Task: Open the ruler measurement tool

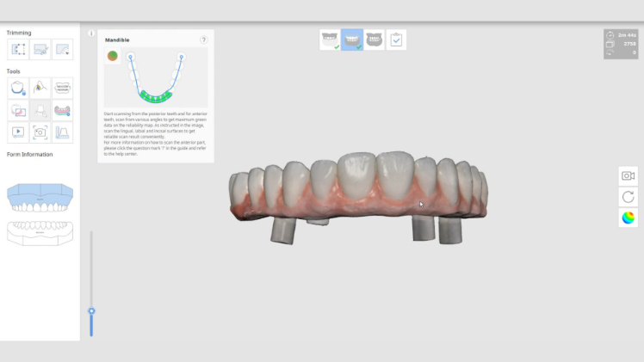Action: point(63,132)
